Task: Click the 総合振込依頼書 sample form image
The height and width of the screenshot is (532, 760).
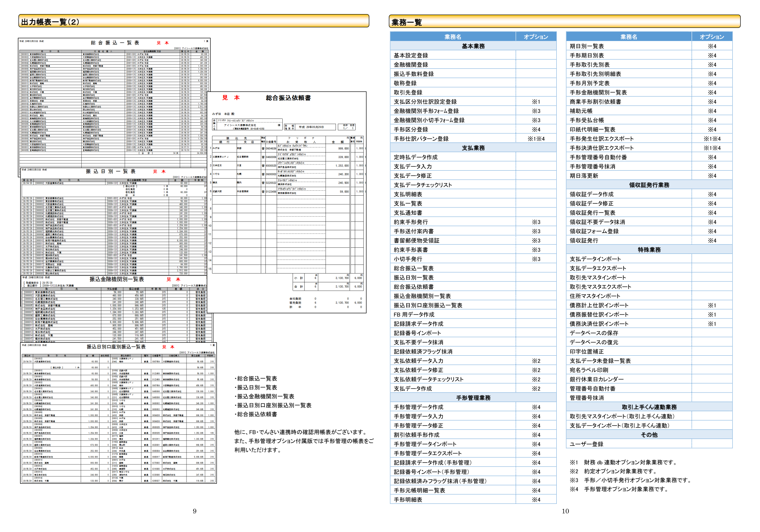Action: point(287,202)
